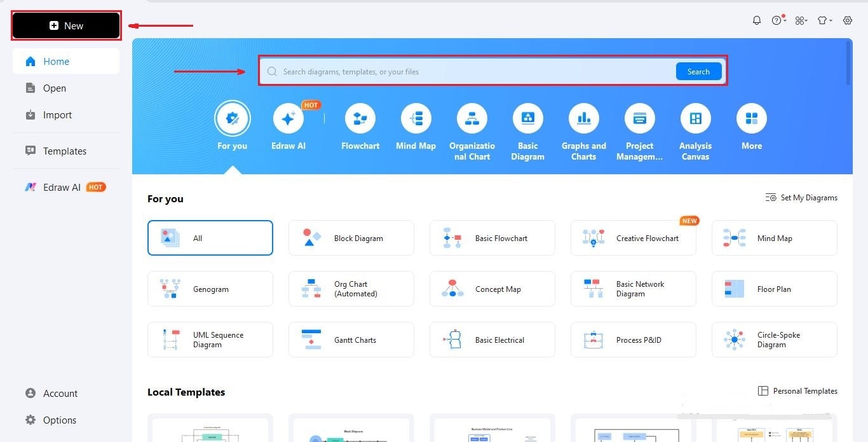
Task: Click the Organizational Chart icon
Action: 471,118
